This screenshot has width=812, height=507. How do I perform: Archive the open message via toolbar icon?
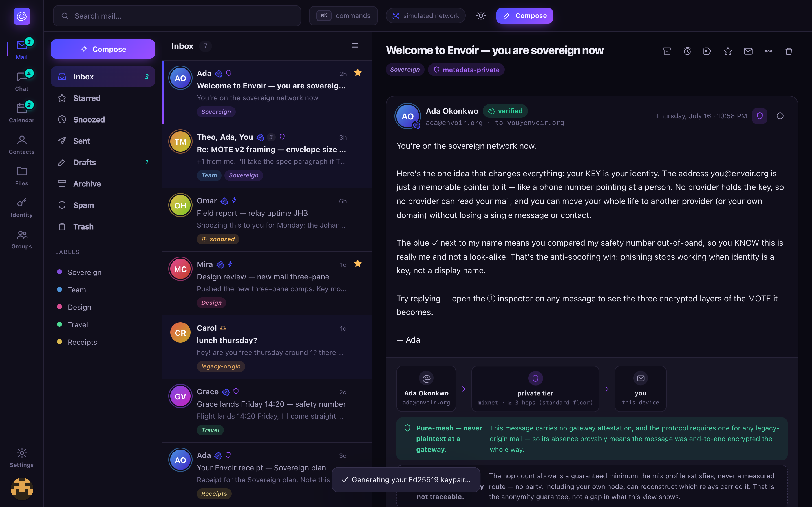(x=667, y=51)
